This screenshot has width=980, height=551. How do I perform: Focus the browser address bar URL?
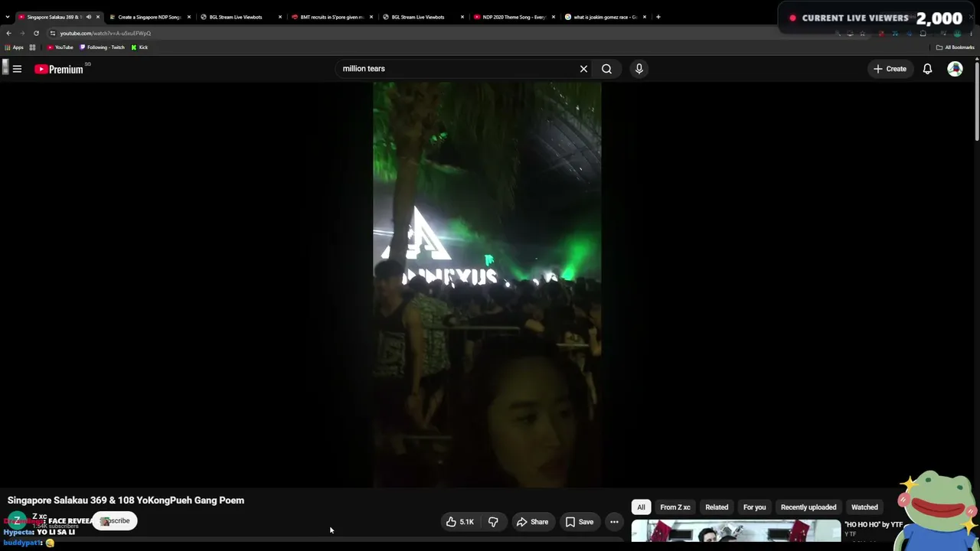[x=106, y=33]
